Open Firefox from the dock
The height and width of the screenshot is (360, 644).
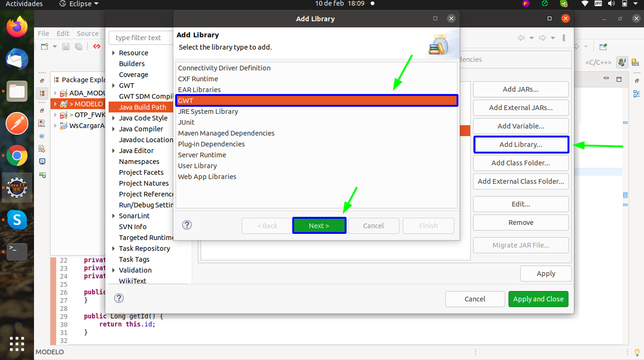tap(17, 27)
